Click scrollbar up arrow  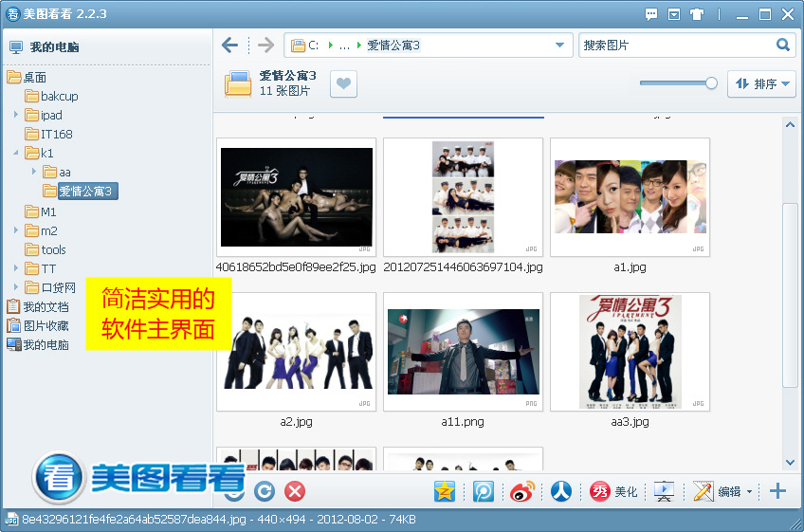pos(790,124)
